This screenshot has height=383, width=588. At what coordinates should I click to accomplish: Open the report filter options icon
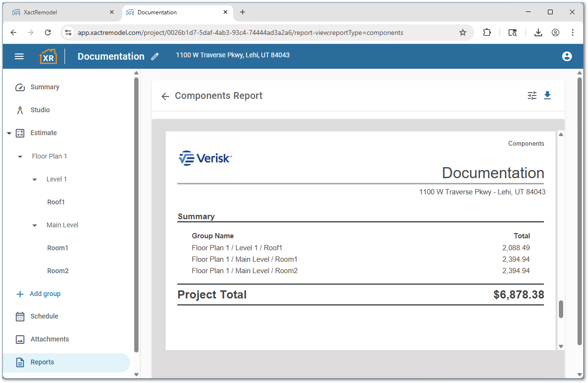532,96
